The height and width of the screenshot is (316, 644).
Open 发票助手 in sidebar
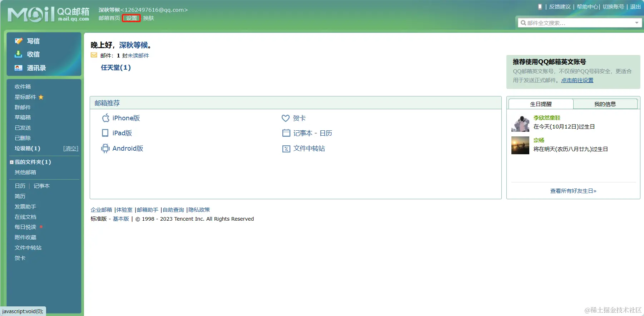tap(25, 207)
